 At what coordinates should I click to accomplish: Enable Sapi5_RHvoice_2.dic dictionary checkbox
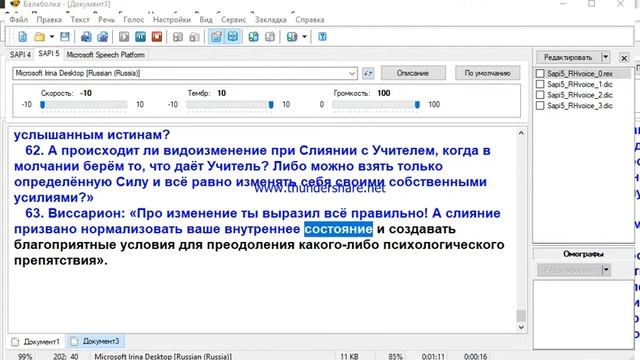coord(540,95)
